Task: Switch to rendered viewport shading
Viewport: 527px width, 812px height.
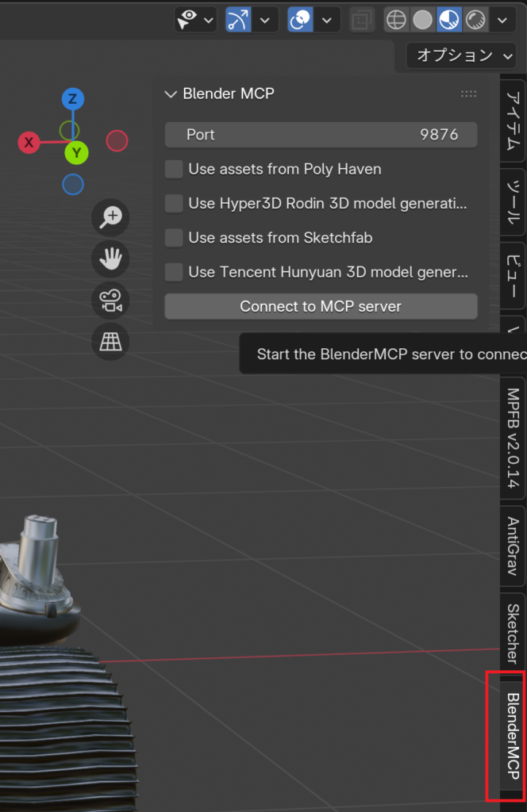Action: pyautogui.click(x=476, y=19)
